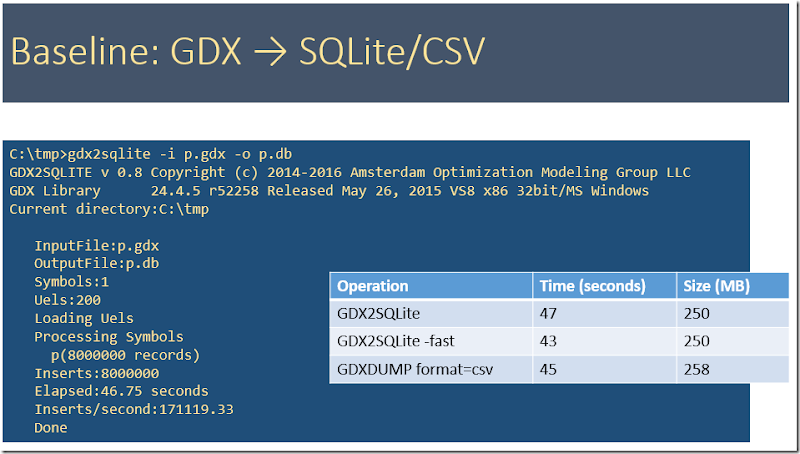Viewport: 800px width, 454px height.
Task: Click the 'Time (seconds)' table header
Action: point(605,286)
